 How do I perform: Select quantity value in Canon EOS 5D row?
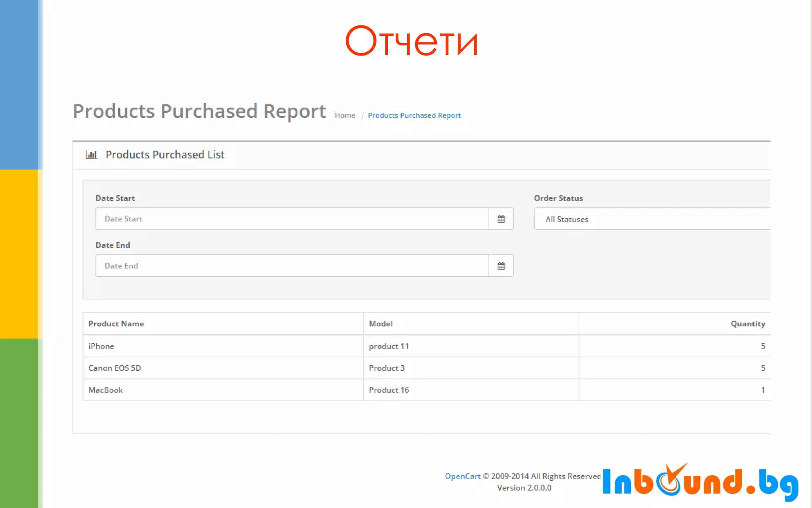763,368
